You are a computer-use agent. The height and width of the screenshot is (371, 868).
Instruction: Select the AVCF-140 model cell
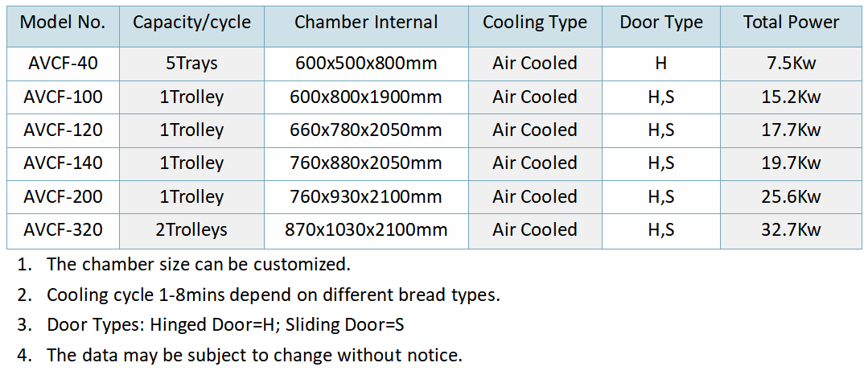[63, 163]
